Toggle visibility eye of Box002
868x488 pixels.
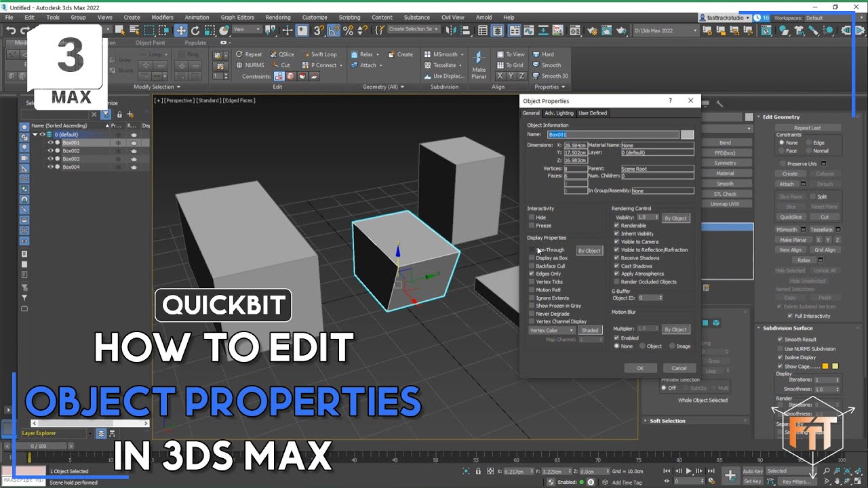point(50,151)
